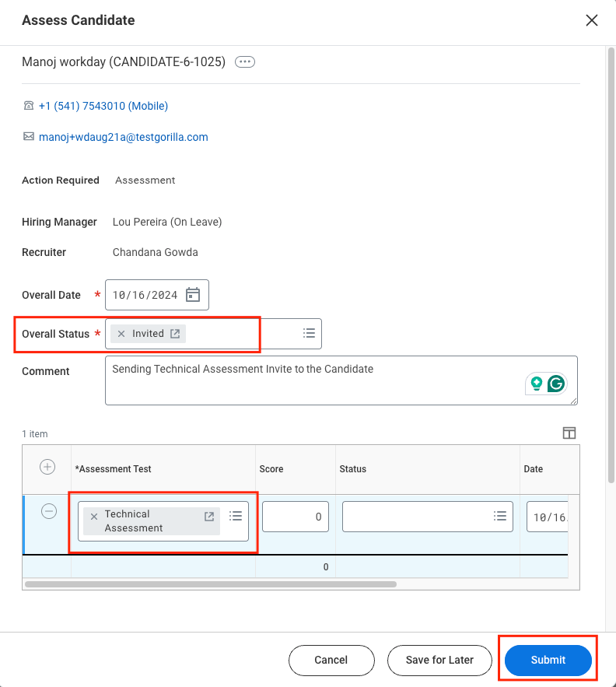Click the *Assessment Test column header

pos(113,469)
